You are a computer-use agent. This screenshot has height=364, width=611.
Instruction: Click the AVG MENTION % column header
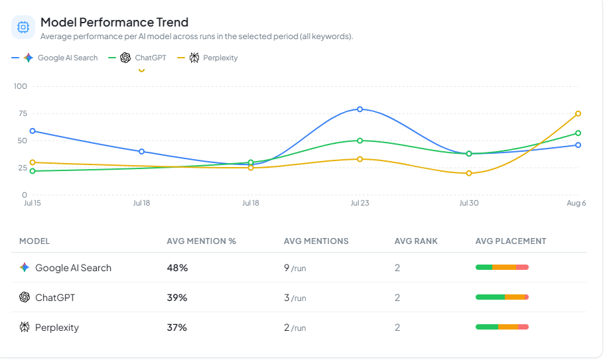coord(202,241)
